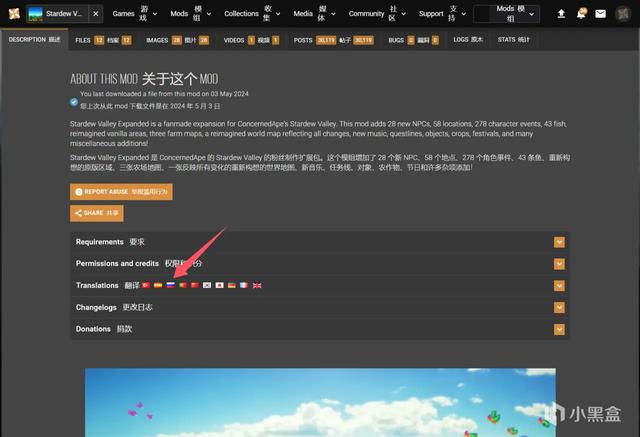Expand the Requirements section arrow
The height and width of the screenshot is (437, 640).
(559, 242)
